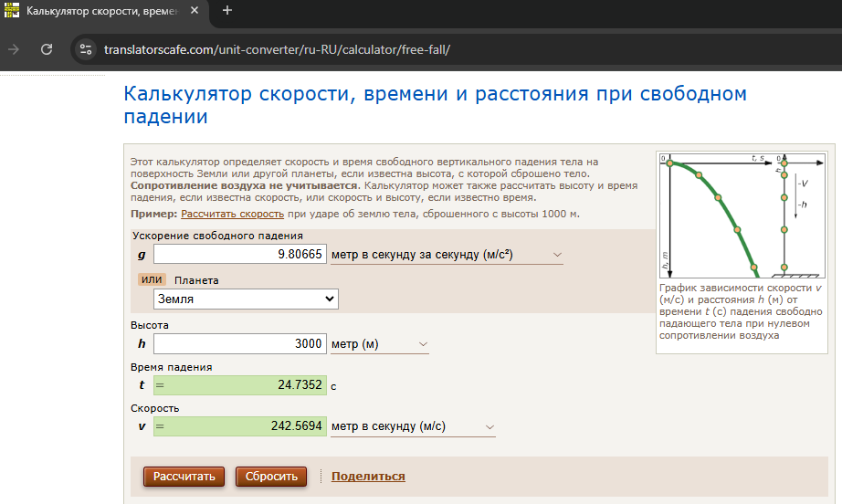Click the browser forward arrow
Viewport: 842px width, 504px height.
coord(14,49)
